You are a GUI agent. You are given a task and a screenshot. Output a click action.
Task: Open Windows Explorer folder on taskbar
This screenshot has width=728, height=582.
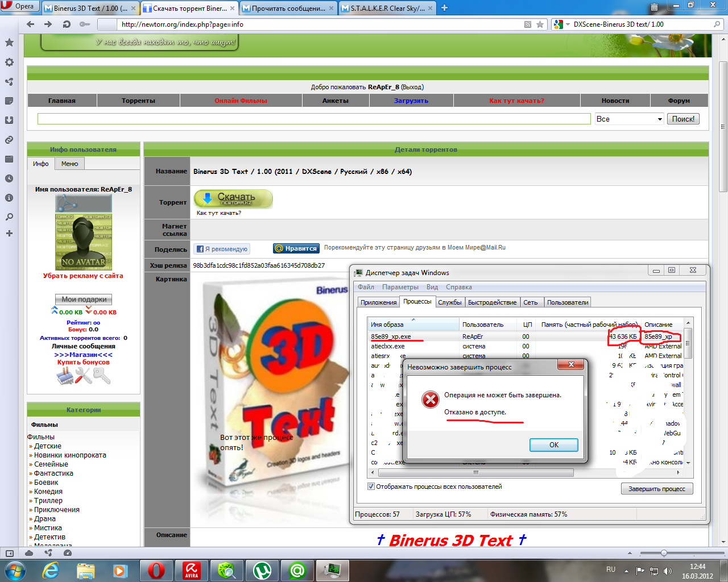85,570
